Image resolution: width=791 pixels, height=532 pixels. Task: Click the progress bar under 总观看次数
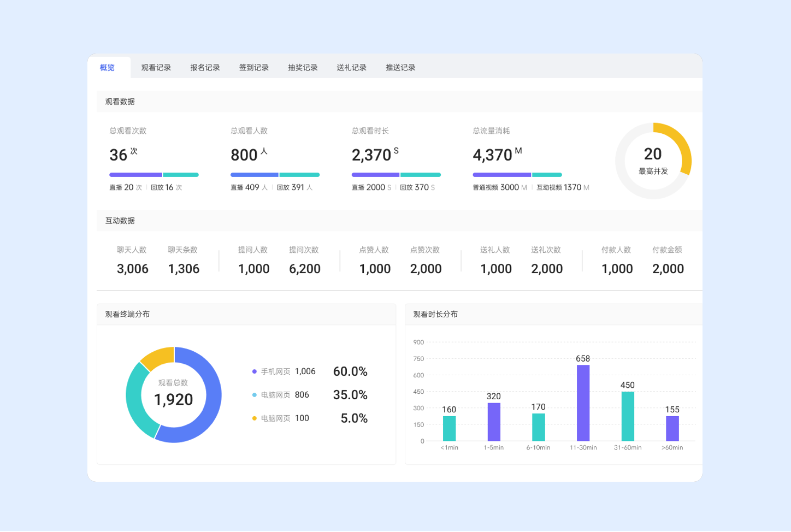154,175
